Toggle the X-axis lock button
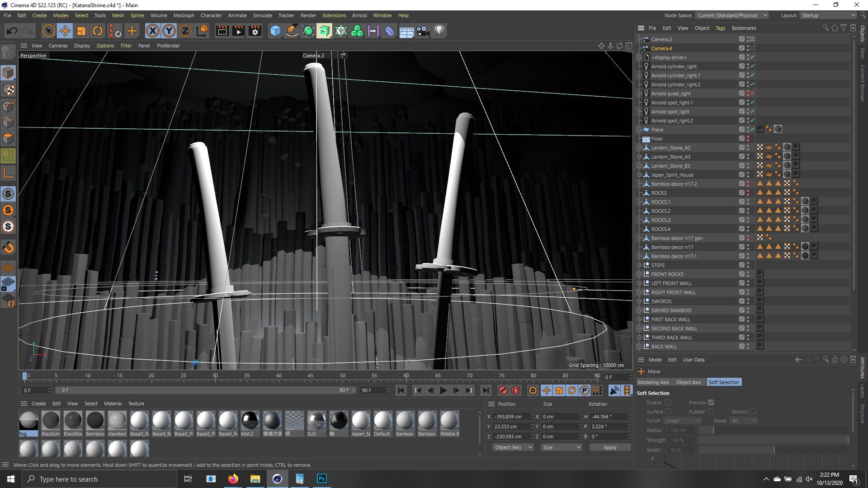The width and height of the screenshot is (868, 488). (x=153, y=31)
